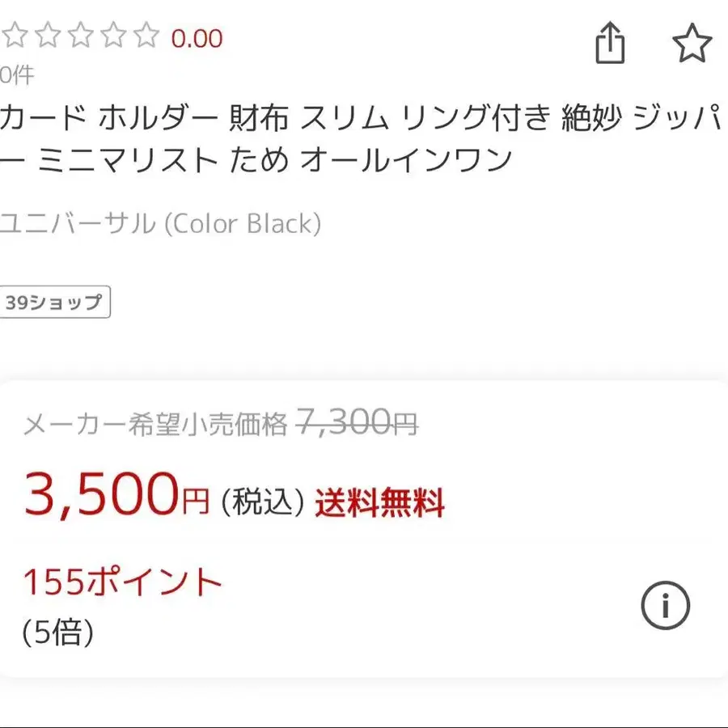Click the first rating star

pyautogui.click(x=15, y=36)
